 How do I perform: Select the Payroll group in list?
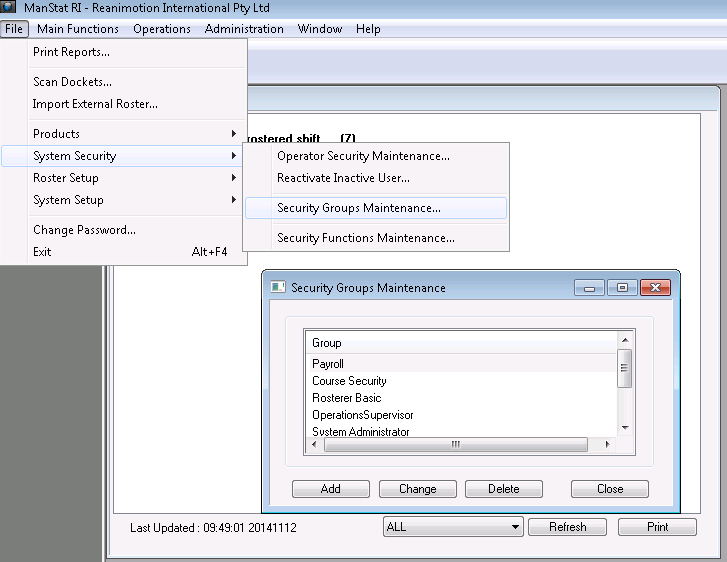(328, 364)
